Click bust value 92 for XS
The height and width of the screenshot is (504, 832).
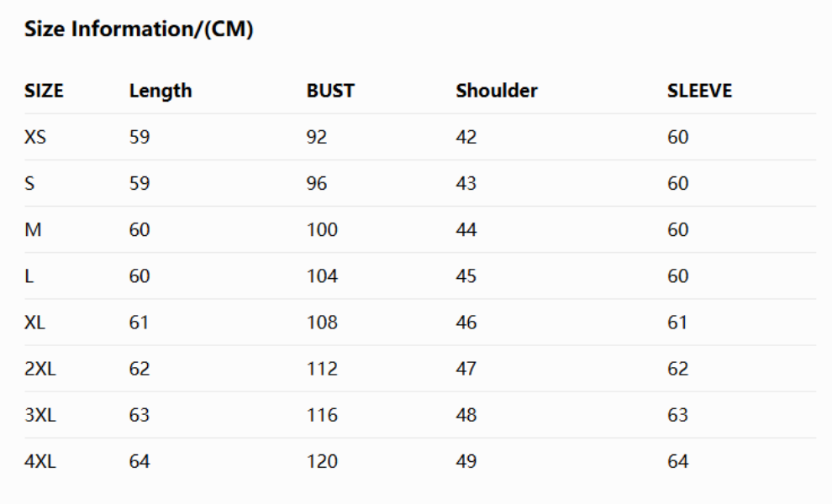317,137
